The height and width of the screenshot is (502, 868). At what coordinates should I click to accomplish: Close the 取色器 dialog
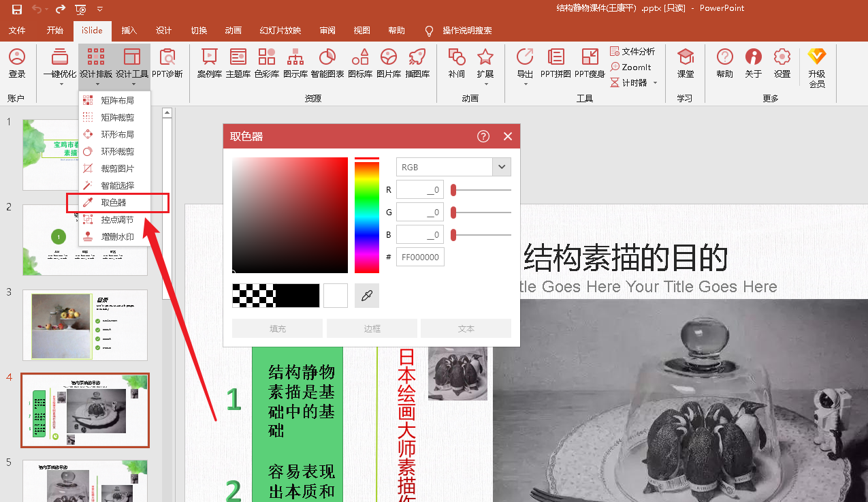click(508, 136)
